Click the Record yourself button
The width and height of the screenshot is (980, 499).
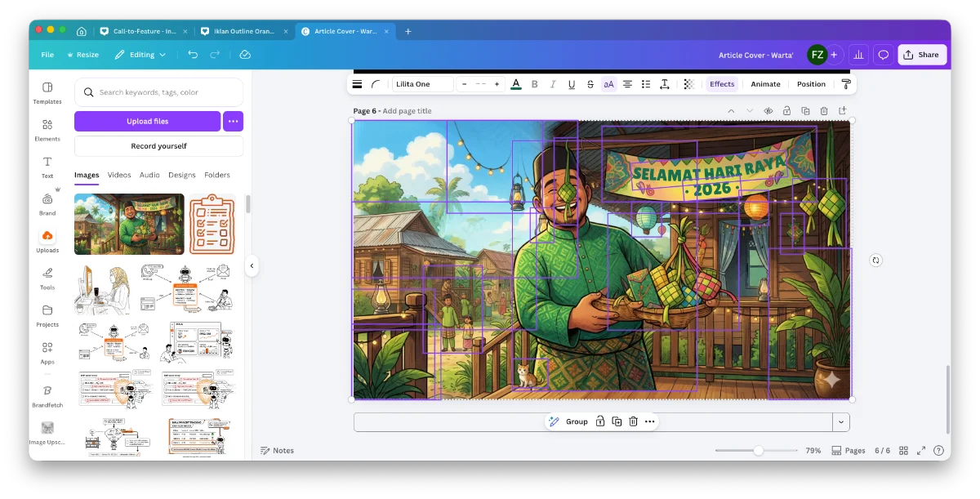coord(158,146)
